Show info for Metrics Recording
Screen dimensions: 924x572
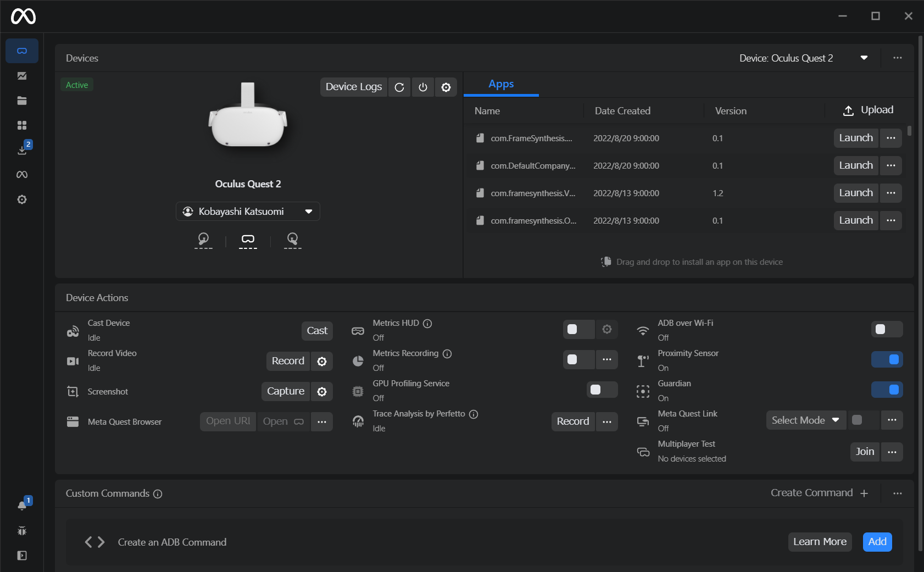coord(447,354)
